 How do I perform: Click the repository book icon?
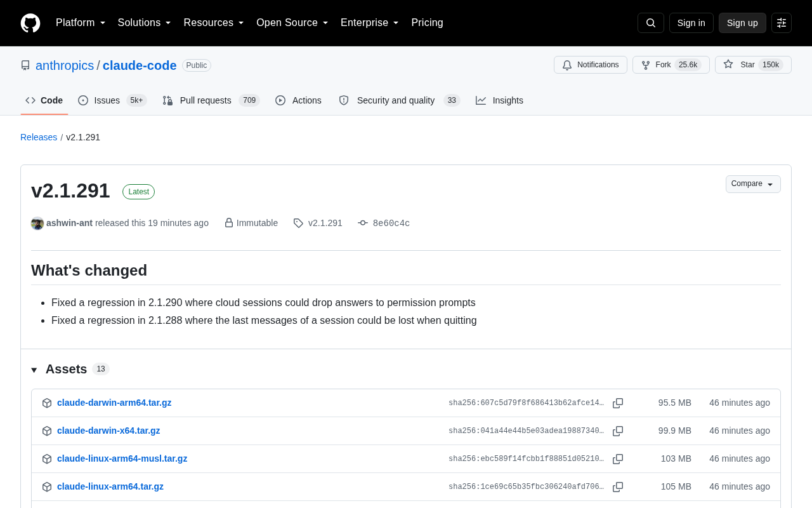(25, 65)
